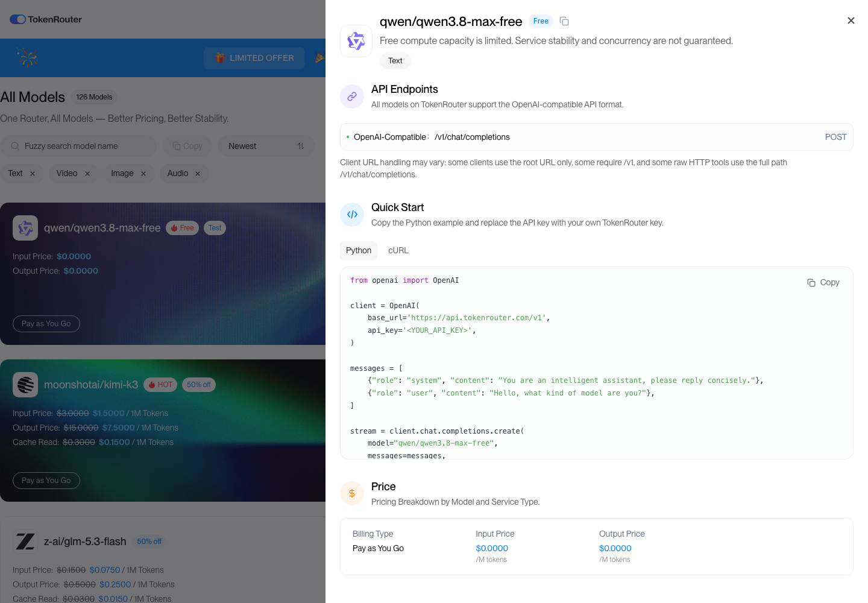Remove the Audio filter chip
868x603 pixels.
pyautogui.click(x=198, y=174)
